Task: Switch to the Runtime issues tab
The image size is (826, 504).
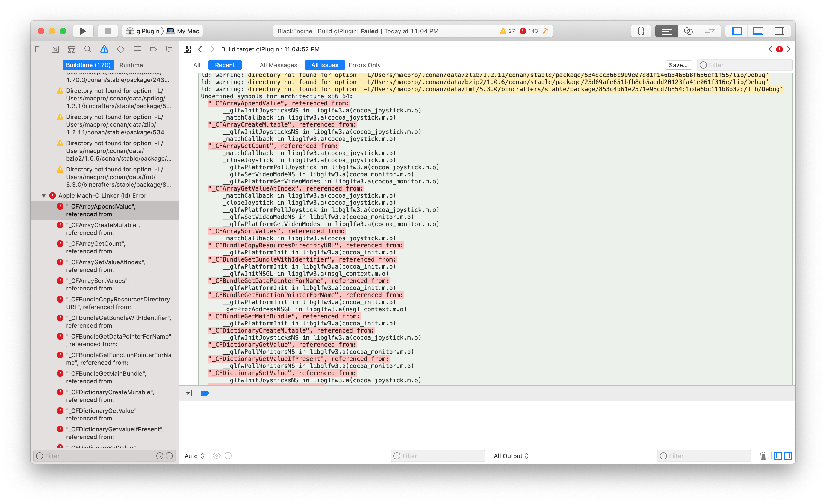Action: [x=131, y=65]
